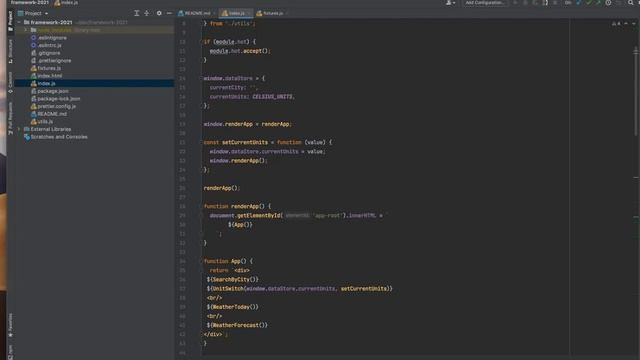This screenshot has height=360, width=640.
Task: Open the Commit tool window
Action: (10, 82)
